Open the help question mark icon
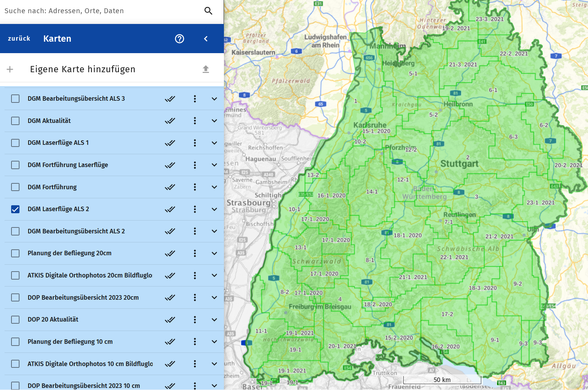The image size is (588, 390). 179,39
